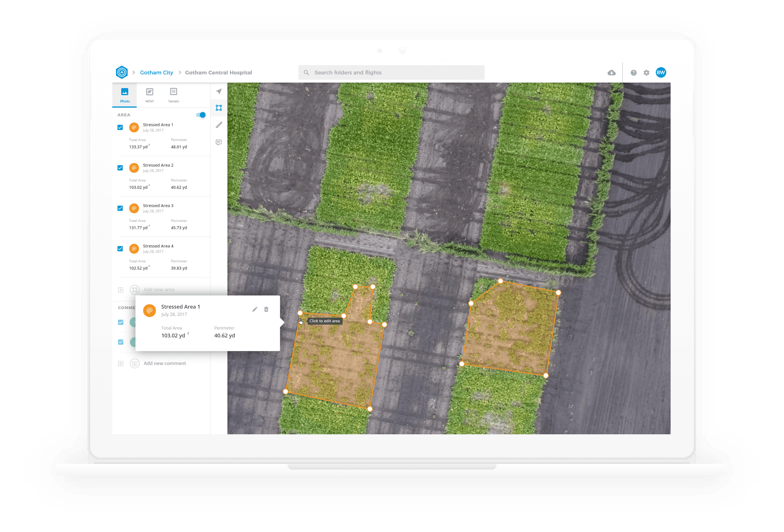Viewport: 784px width, 532px height.
Task: Click pencil edit icon in Stressed Area popup
Action: coord(255,309)
